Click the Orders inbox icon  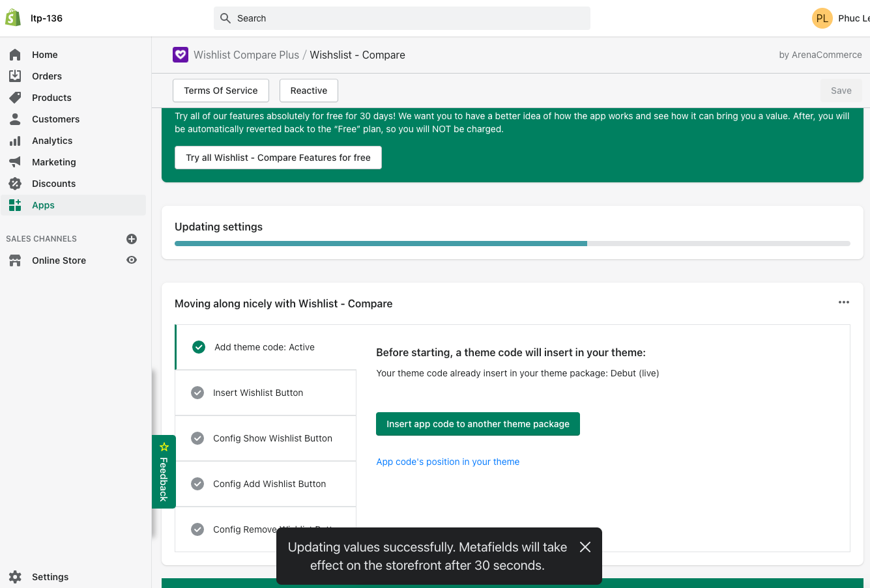[x=15, y=76]
